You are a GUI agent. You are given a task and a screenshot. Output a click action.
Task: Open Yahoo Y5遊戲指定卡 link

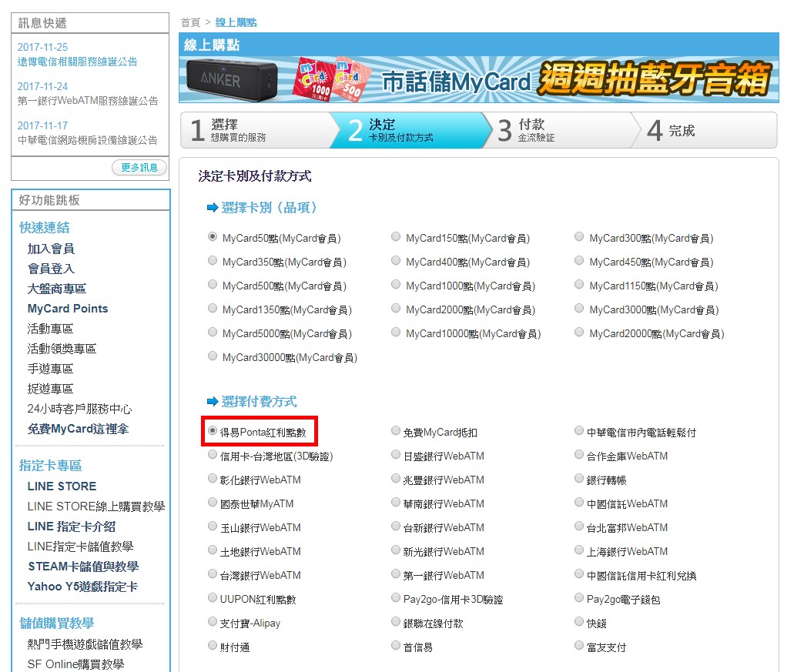[x=82, y=587]
